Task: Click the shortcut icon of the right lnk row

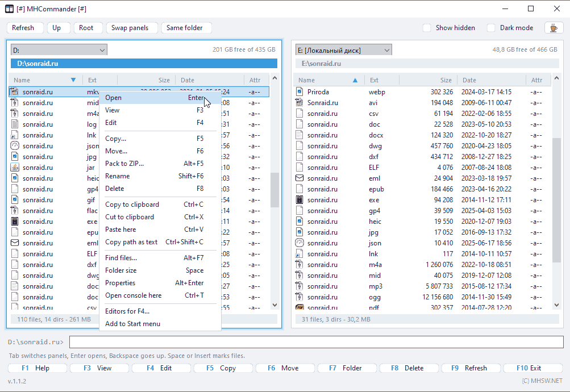Action: pyautogui.click(x=299, y=254)
